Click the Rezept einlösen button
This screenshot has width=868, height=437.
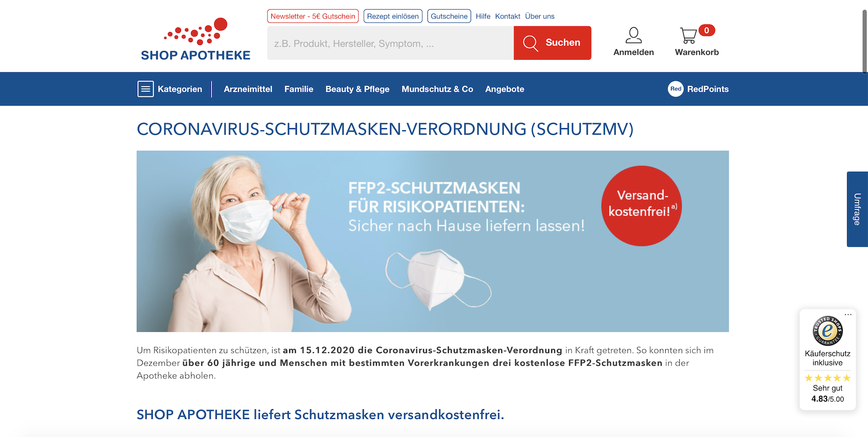[393, 16]
